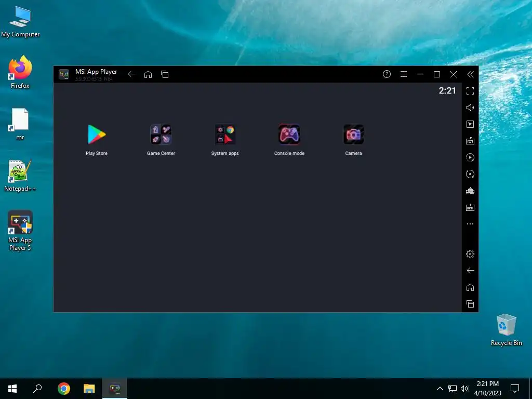The image size is (532, 399).
Task: Select the mr file shortcut on desktop
Action: (20, 124)
